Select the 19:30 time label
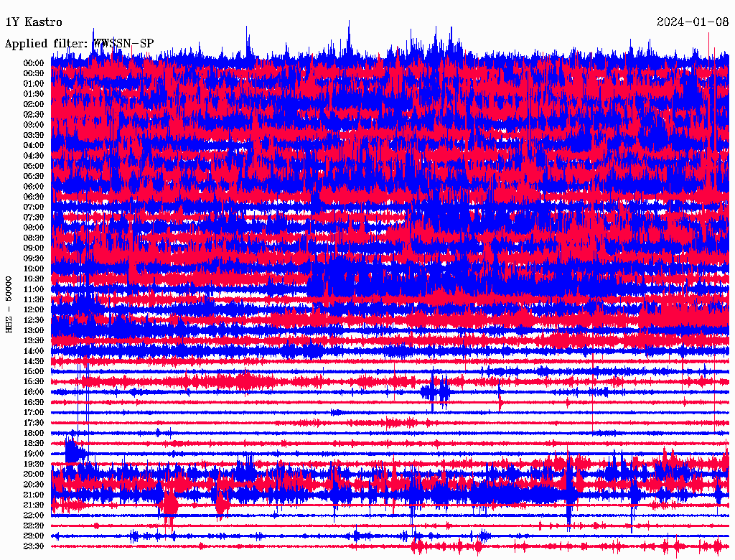 34,464
